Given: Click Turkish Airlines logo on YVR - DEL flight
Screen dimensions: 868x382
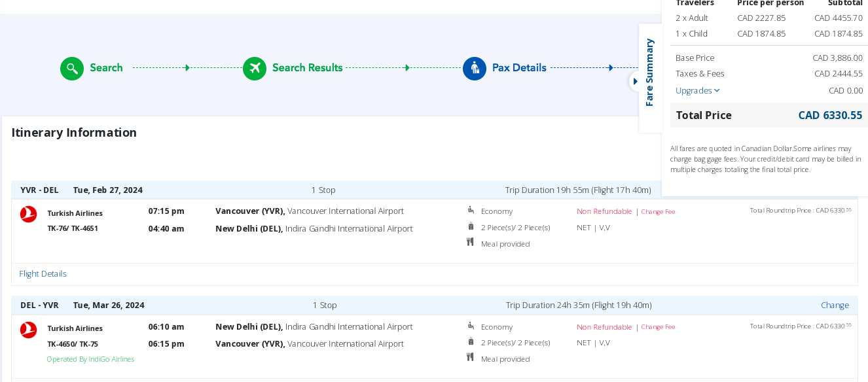Looking at the screenshot, I should [29, 214].
